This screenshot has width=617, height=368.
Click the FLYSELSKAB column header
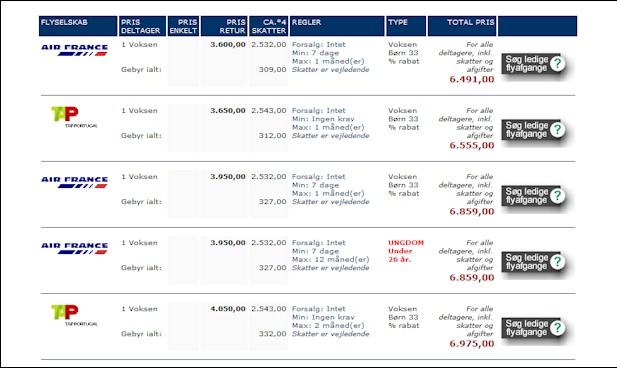pos(78,26)
